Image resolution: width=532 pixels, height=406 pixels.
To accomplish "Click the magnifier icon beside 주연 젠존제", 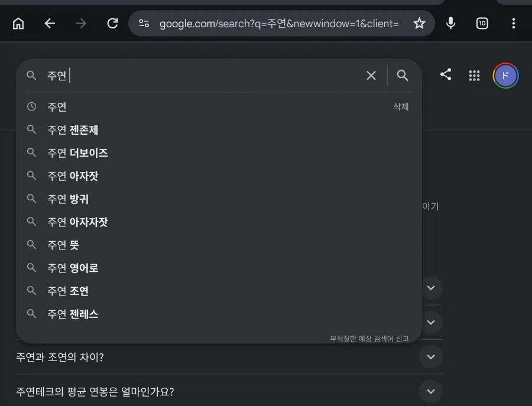I will click(31, 129).
